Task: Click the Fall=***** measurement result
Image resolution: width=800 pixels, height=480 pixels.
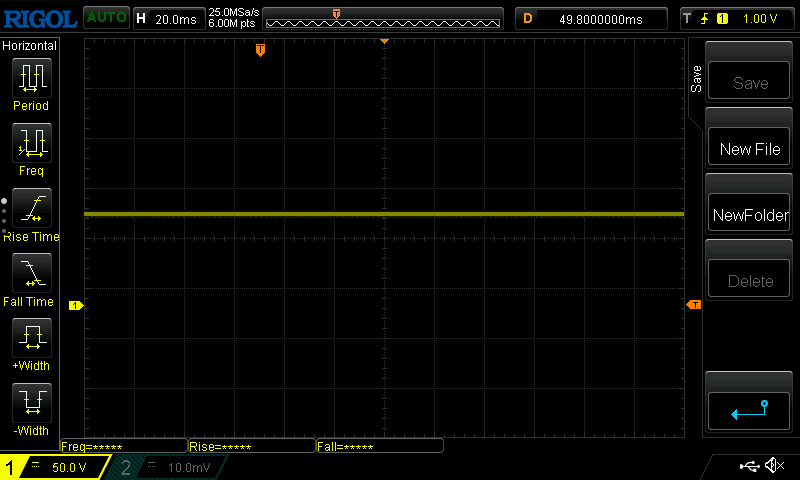Action: tap(380, 446)
